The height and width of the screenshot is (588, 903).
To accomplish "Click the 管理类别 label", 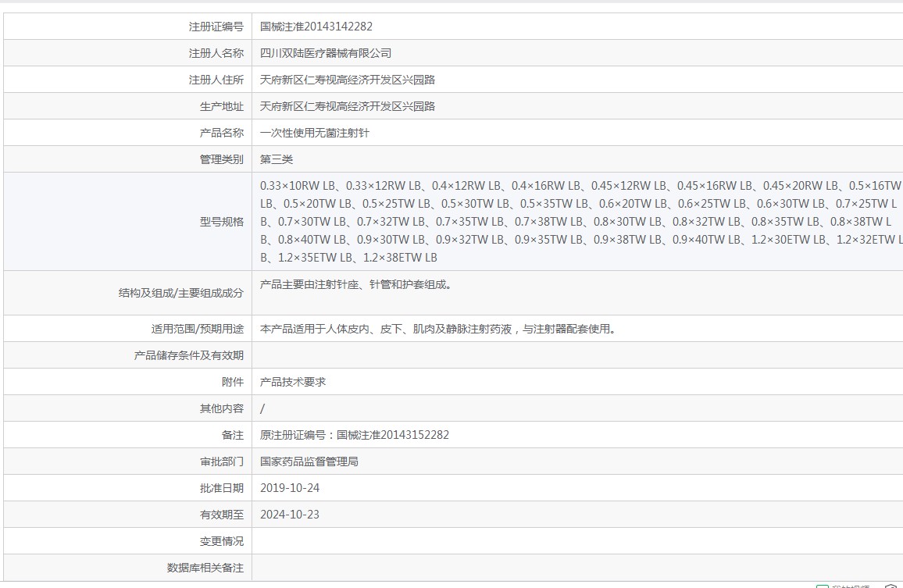I will 222,159.
